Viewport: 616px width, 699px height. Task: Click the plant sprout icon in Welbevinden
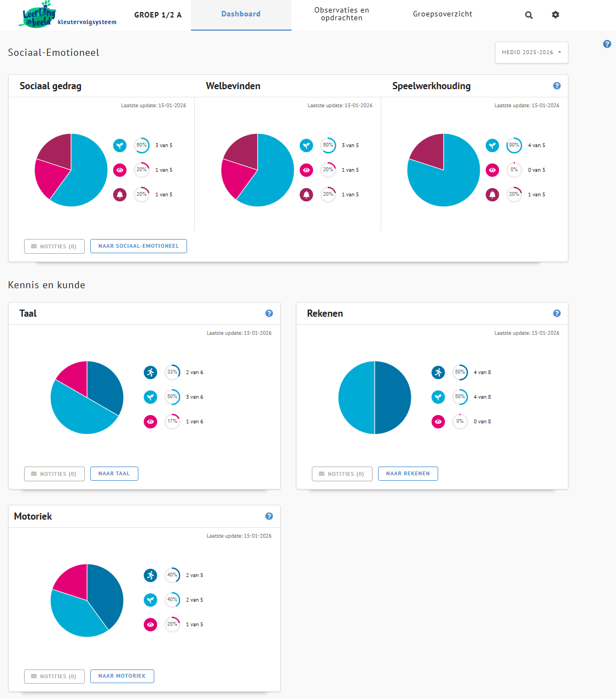(x=306, y=145)
